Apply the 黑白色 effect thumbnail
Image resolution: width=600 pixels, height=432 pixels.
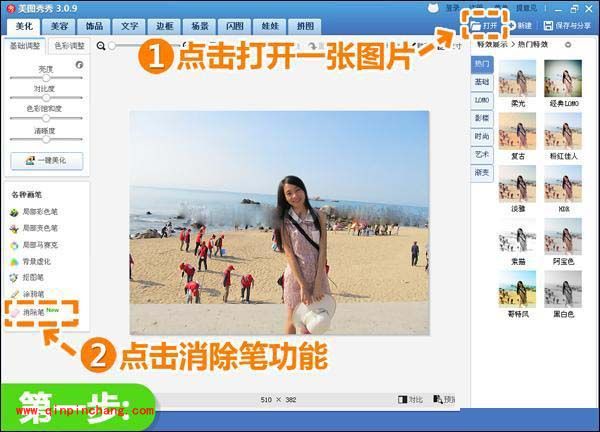point(563,289)
